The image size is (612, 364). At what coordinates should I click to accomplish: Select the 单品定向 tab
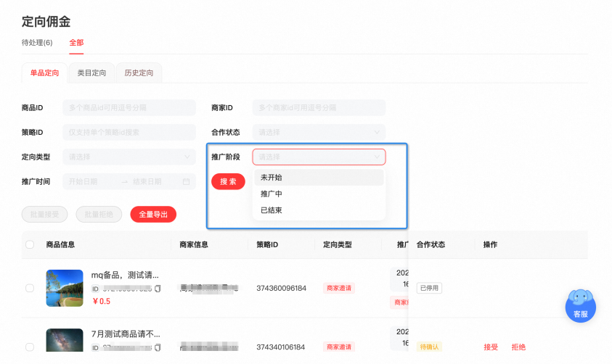[x=44, y=73]
